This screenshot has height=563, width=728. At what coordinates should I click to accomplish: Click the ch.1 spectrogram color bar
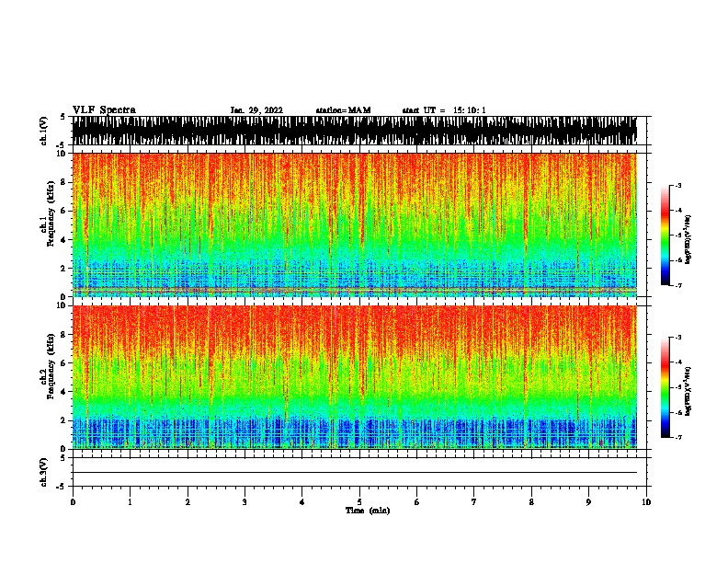[x=665, y=236]
